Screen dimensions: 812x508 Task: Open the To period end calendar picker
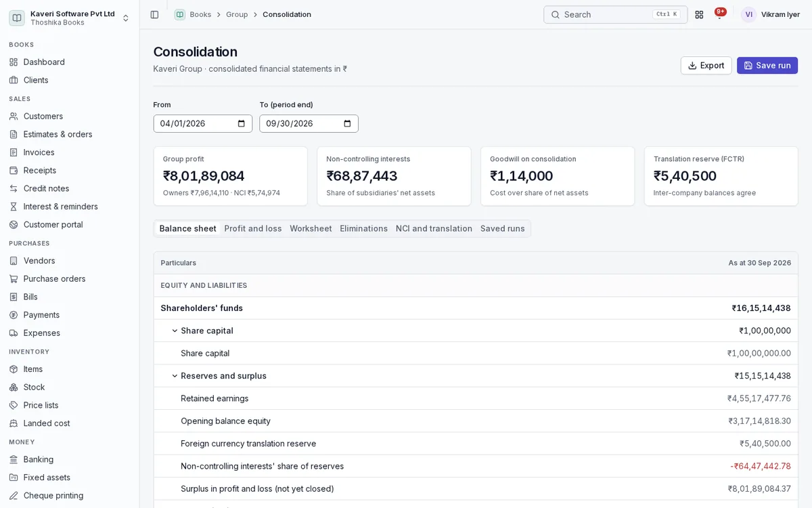coord(347,123)
